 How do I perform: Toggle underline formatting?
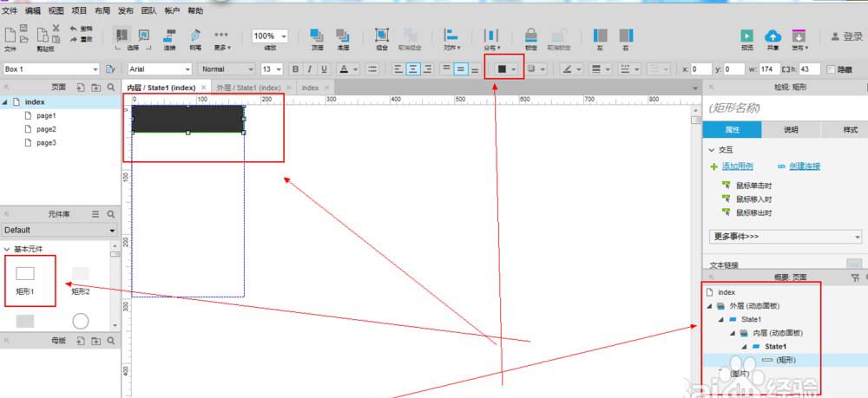pyautogui.click(x=325, y=69)
